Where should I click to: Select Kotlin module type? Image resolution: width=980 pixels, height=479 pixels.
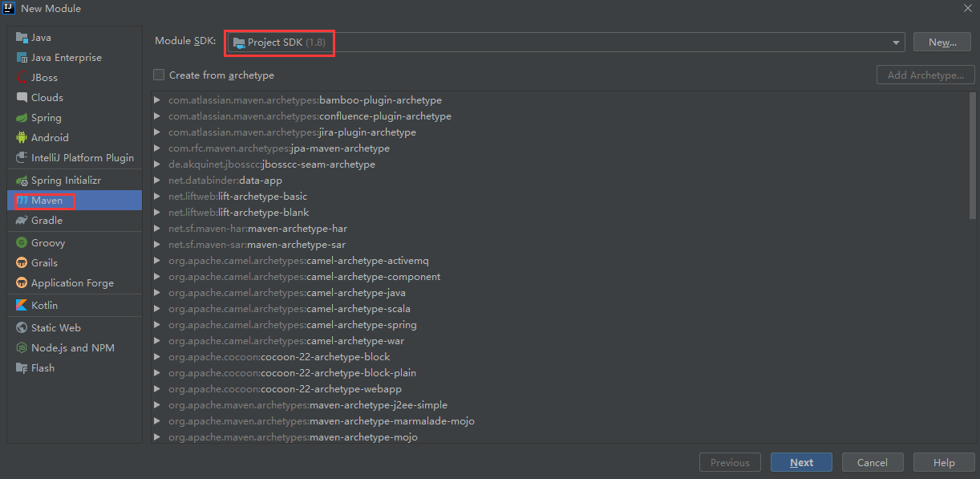click(75, 306)
